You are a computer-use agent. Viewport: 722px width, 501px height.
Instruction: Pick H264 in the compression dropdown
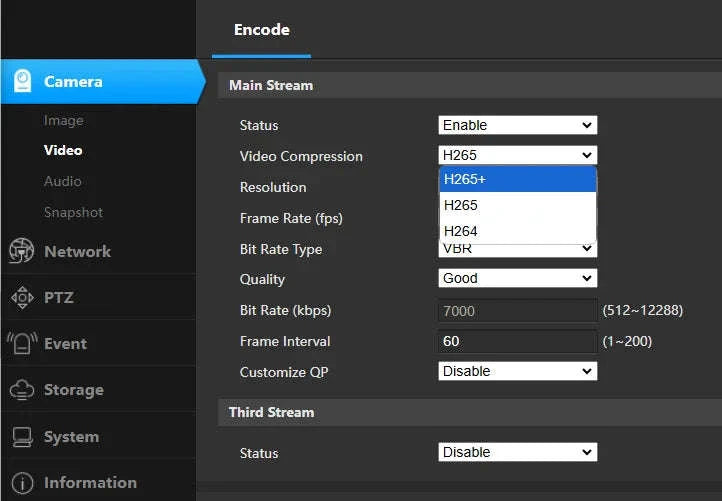pyautogui.click(x=518, y=231)
